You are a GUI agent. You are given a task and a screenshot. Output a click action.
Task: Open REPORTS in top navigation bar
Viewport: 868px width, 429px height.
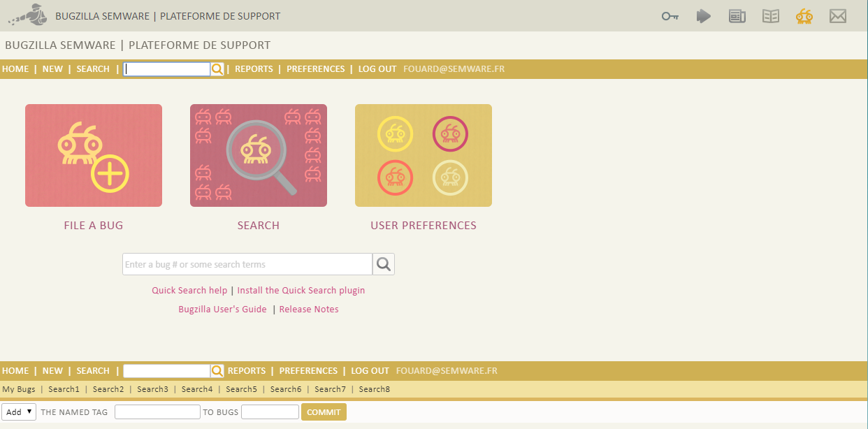(x=254, y=69)
